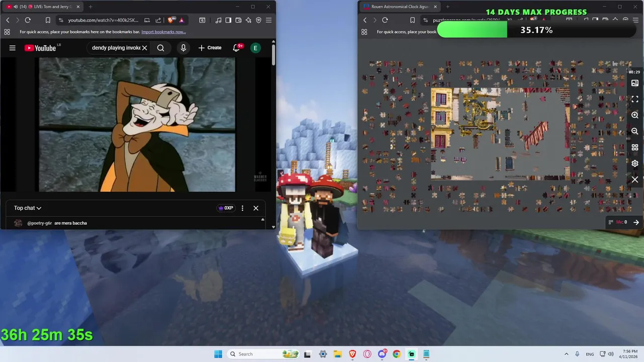Screen dimensions: 644x362
Task: Zoom out on the jigsaw puzzle
Action: click(x=635, y=131)
